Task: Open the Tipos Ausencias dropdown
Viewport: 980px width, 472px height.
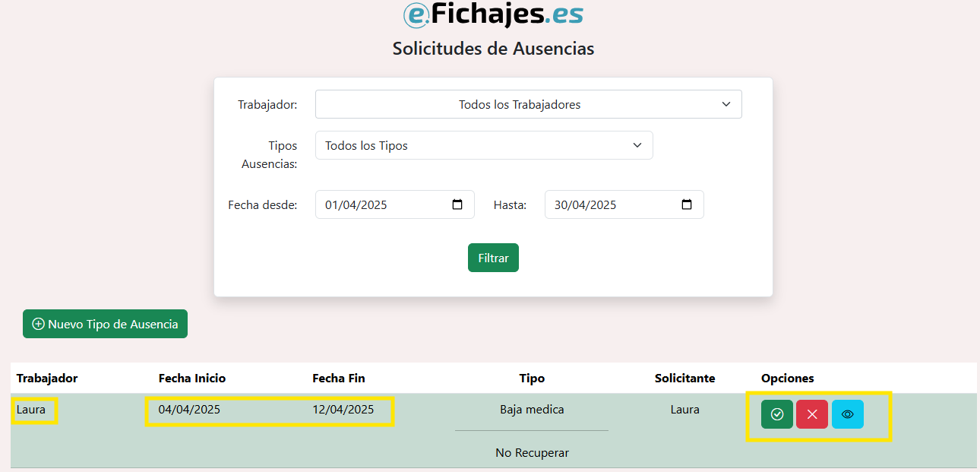Action: coord(484,145)
